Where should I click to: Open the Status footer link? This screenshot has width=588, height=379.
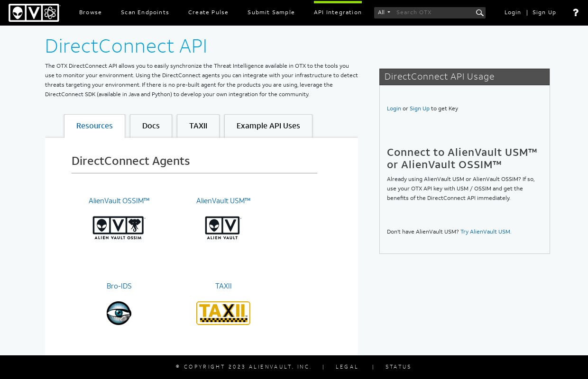[398, 367]
